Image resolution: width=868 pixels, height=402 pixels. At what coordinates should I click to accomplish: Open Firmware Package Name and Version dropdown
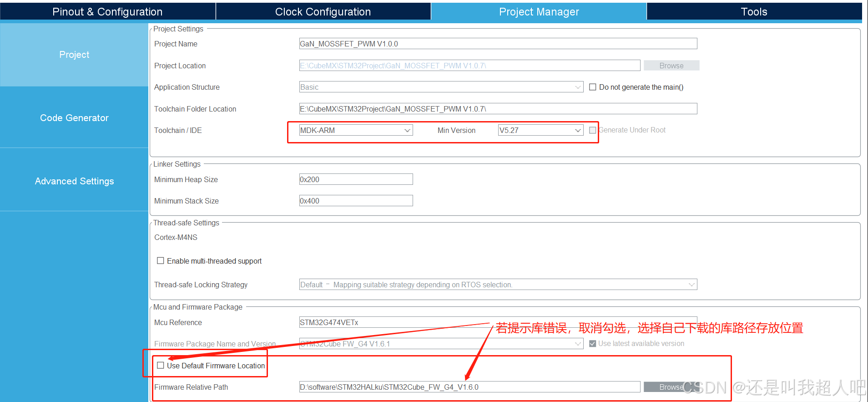(441, 344)
